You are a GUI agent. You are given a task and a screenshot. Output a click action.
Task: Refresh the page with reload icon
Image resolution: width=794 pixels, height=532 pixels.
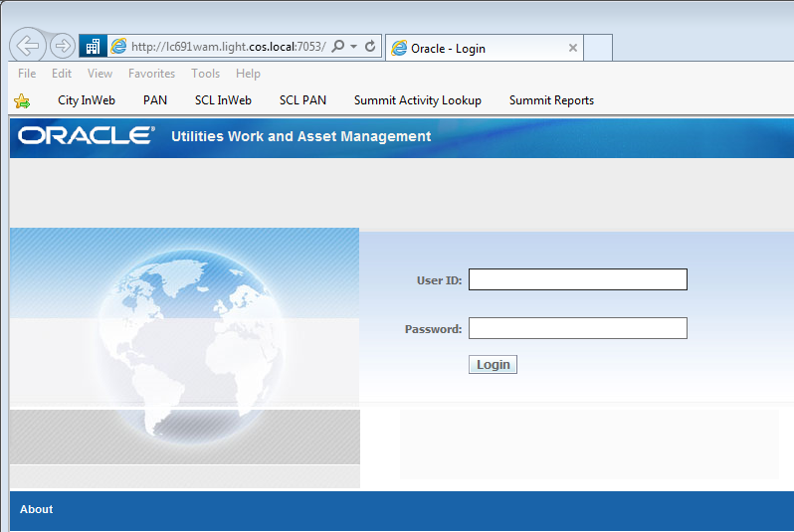point(370,47)
